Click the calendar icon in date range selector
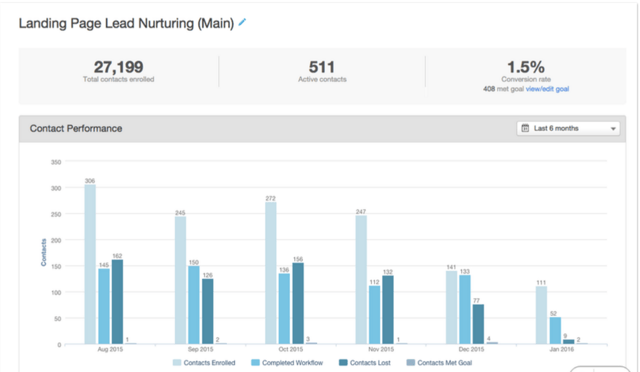Screen dimensions: 640x372 click(x=525, y=128)
